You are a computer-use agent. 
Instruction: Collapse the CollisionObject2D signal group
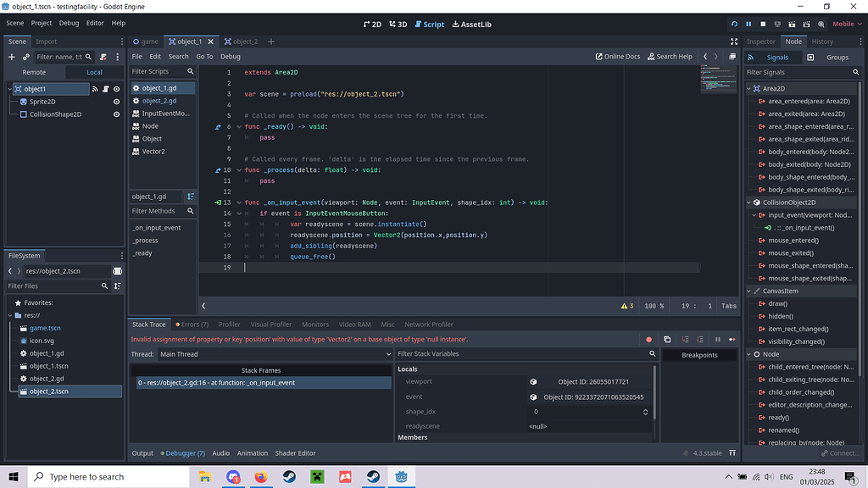748,202
